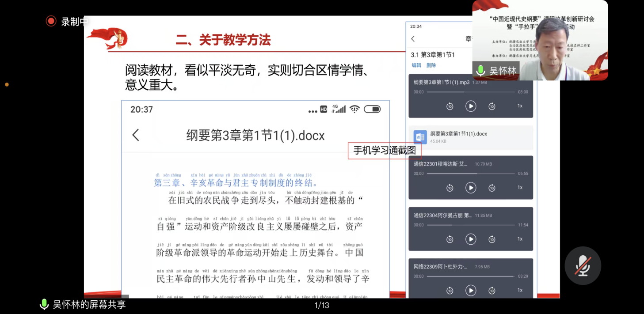This screenshot has height=314, width=644.
Task: Skip forward 10 seconds in 通信22301 audio
Action: click(x=492, y=188)
